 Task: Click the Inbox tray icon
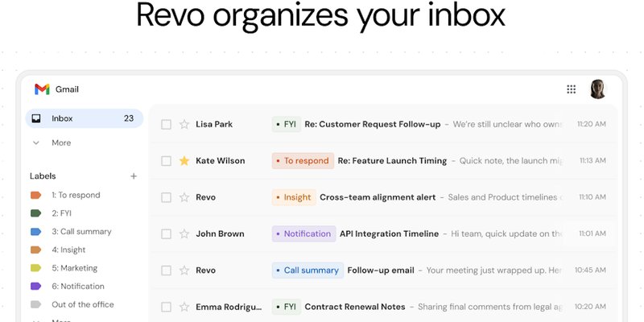click(x=36, y=118)
